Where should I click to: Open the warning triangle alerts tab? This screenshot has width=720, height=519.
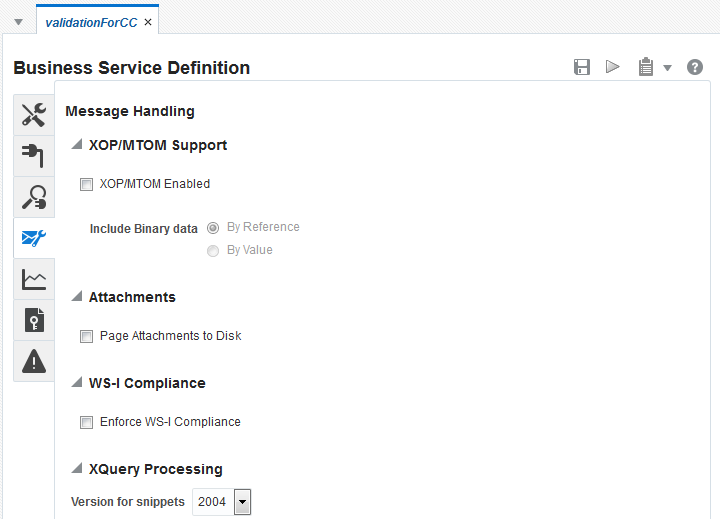click(34, 361)
